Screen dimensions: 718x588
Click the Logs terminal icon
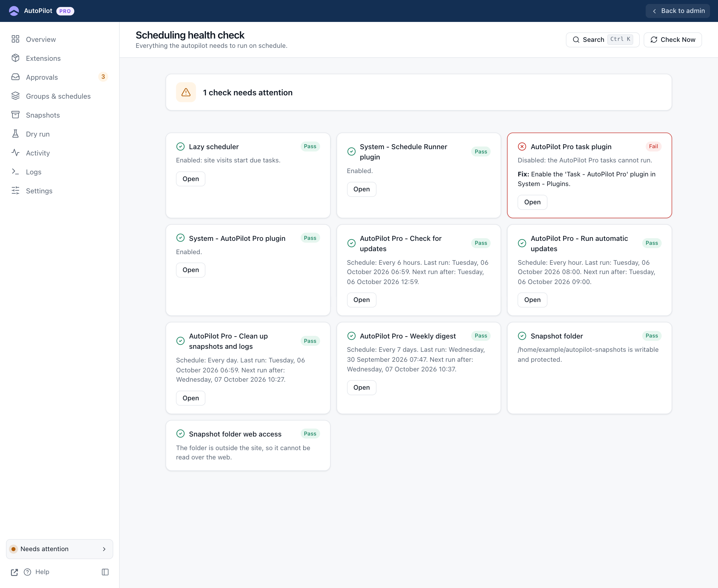click(15, 172)
